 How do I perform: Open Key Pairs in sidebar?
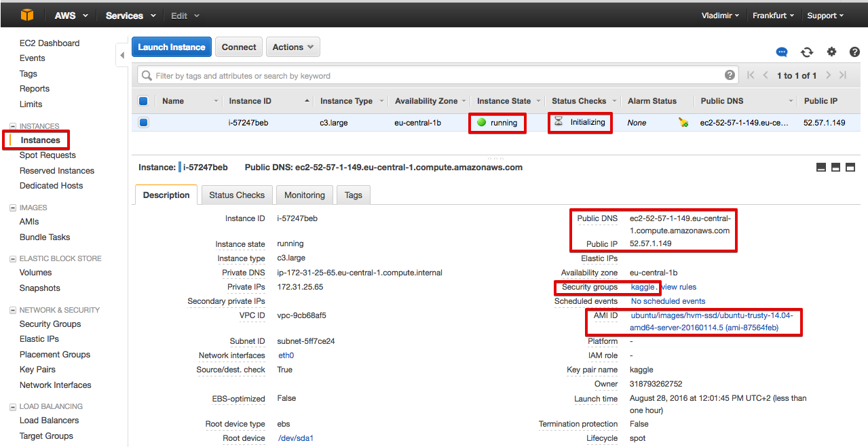coord(37,369)
